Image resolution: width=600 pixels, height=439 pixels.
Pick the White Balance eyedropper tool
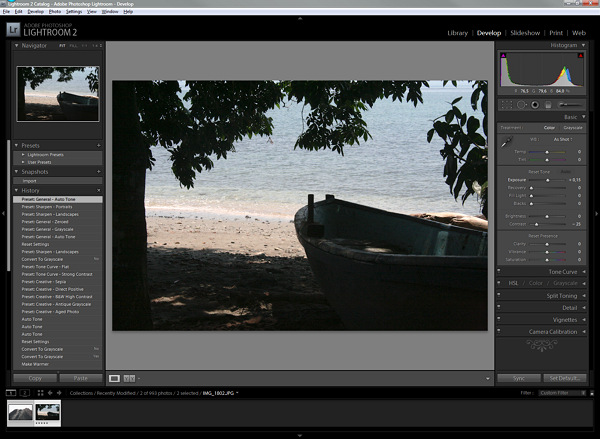coord(506,142)
